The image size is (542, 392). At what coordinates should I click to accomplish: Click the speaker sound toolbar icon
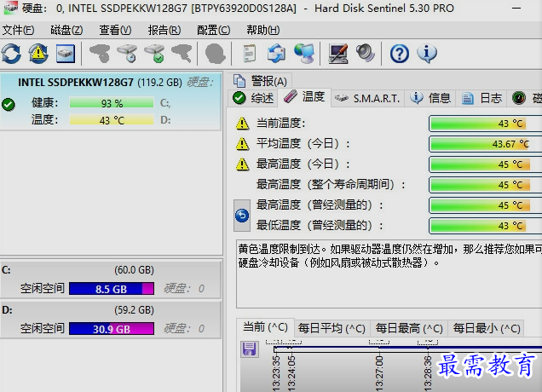point(366,54)
